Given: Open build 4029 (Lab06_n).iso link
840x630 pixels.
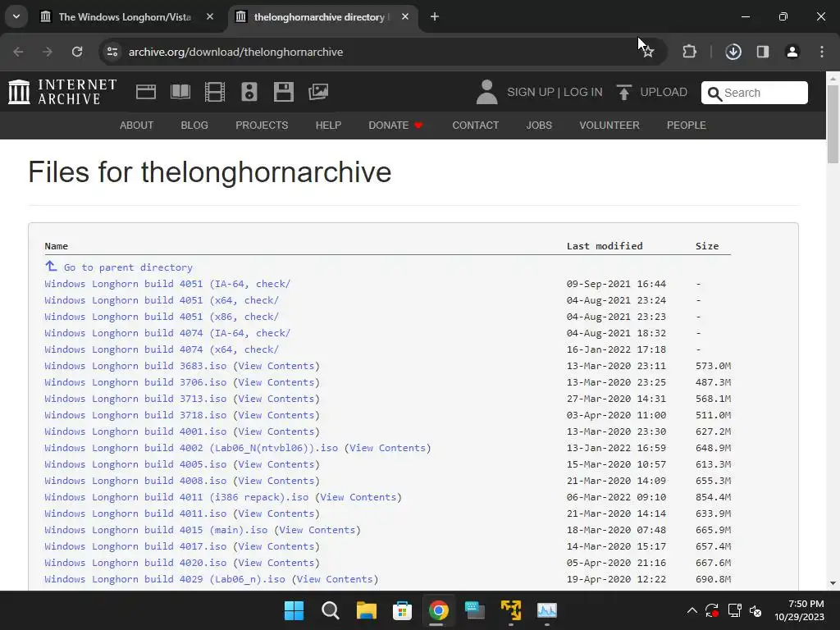Looking at the screenshot, I should tap(164, 579).
